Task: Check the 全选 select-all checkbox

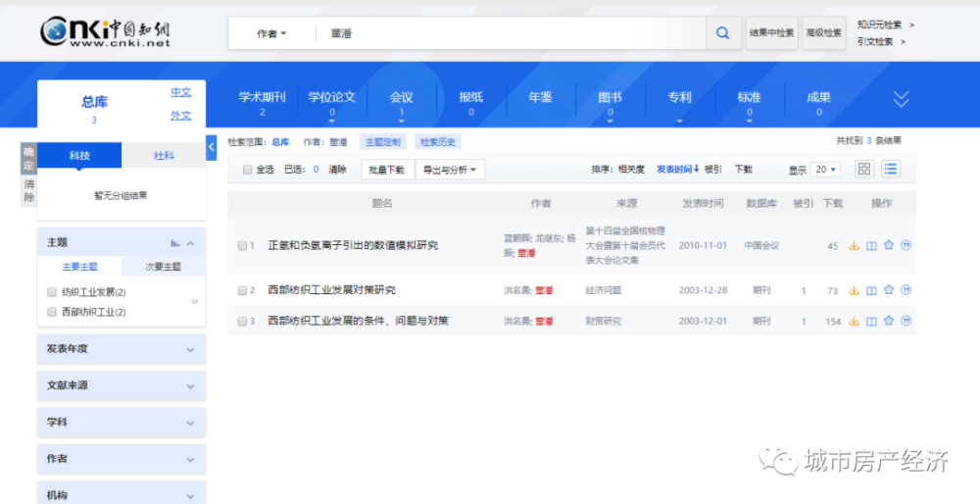Action: 247,170
